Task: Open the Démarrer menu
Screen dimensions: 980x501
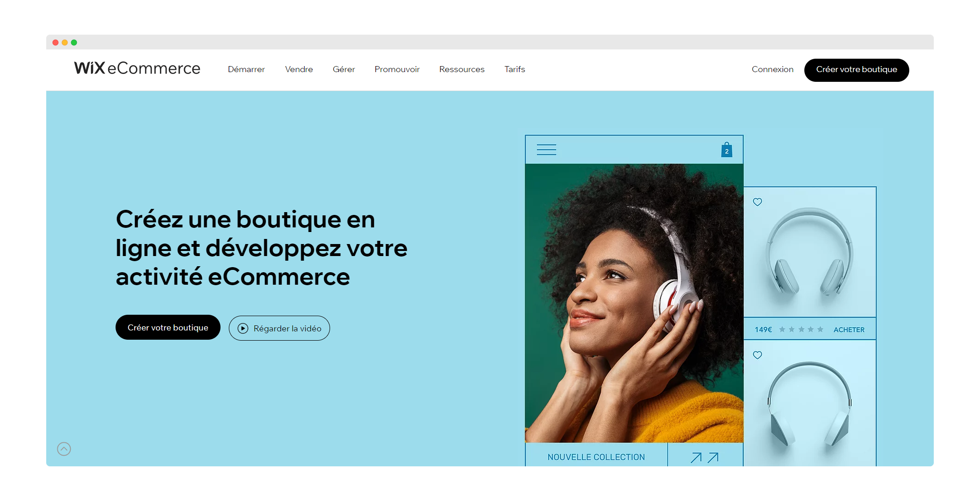Action: pos(246,69)
